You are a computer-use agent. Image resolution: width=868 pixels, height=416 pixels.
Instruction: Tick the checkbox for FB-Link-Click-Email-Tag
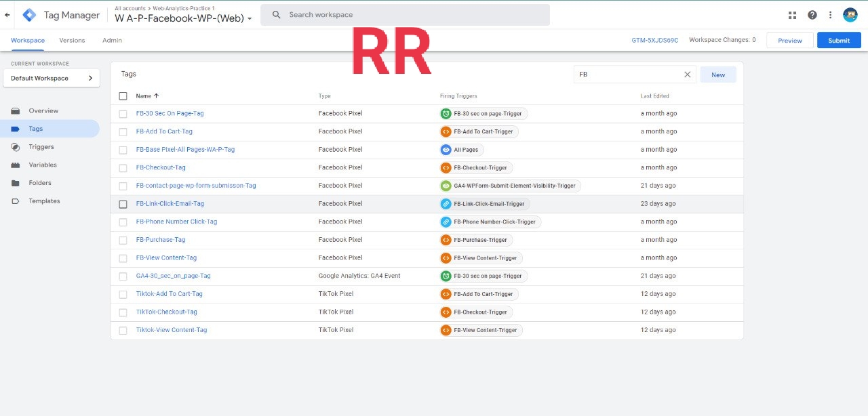(x=123, y=204)
